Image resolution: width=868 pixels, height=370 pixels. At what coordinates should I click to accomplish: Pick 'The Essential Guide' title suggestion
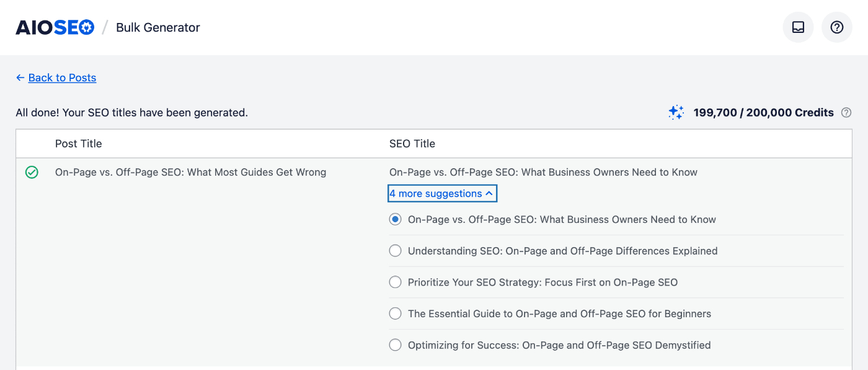point(395,314)
